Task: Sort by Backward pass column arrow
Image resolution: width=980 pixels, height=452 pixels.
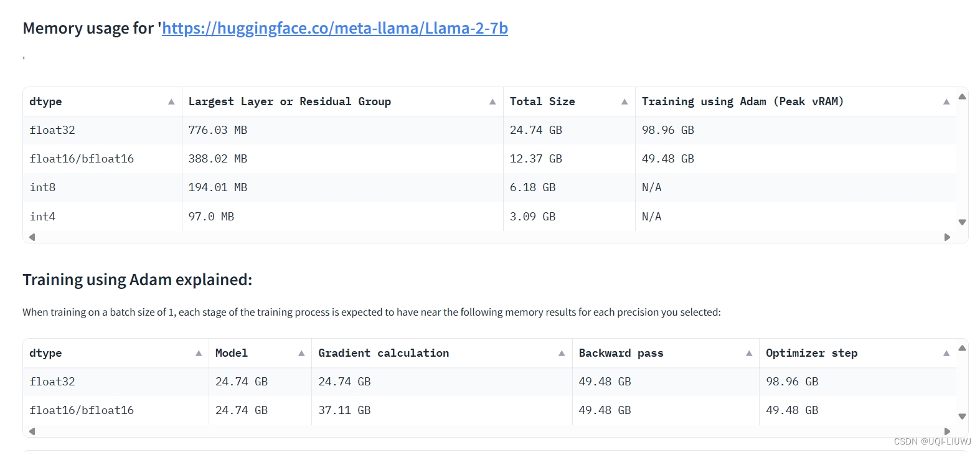Action: [749, 353]
